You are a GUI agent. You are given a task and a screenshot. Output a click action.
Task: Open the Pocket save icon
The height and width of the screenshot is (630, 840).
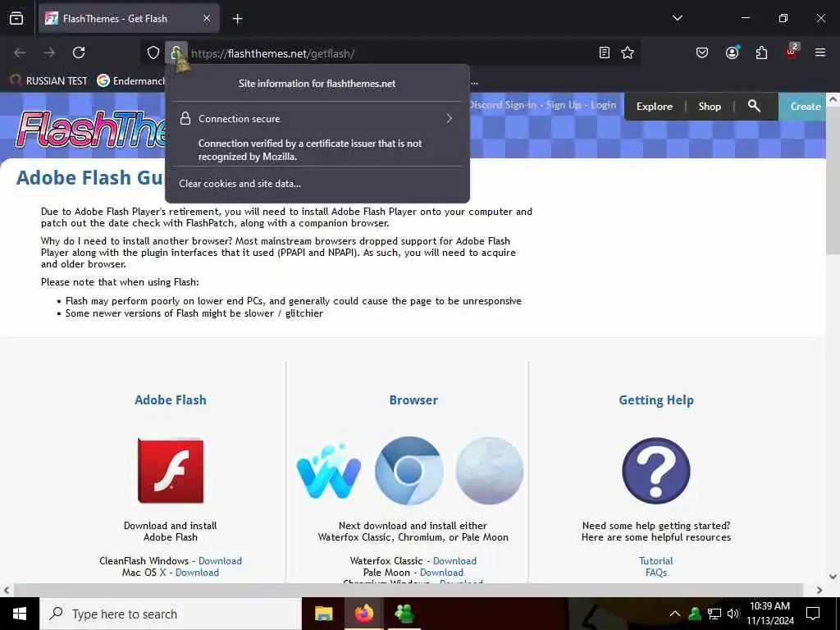702,52
